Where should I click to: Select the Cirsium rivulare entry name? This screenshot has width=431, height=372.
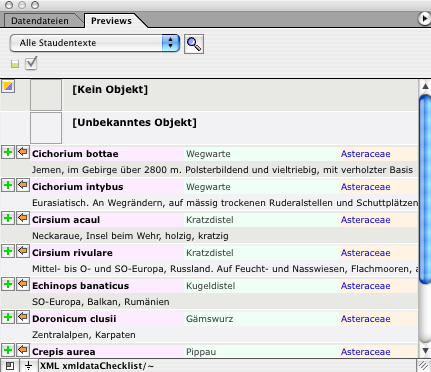click(72, 253)
